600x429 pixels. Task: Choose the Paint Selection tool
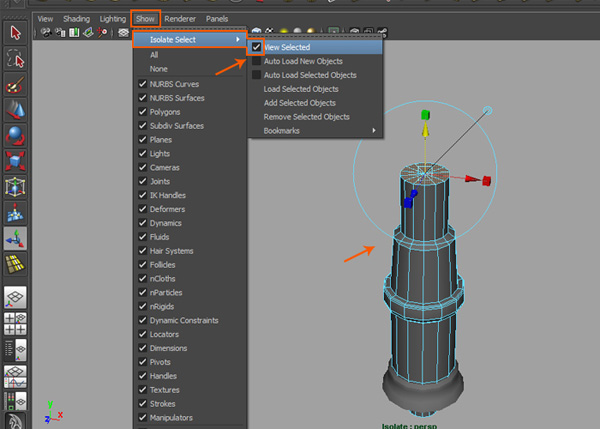16,85
